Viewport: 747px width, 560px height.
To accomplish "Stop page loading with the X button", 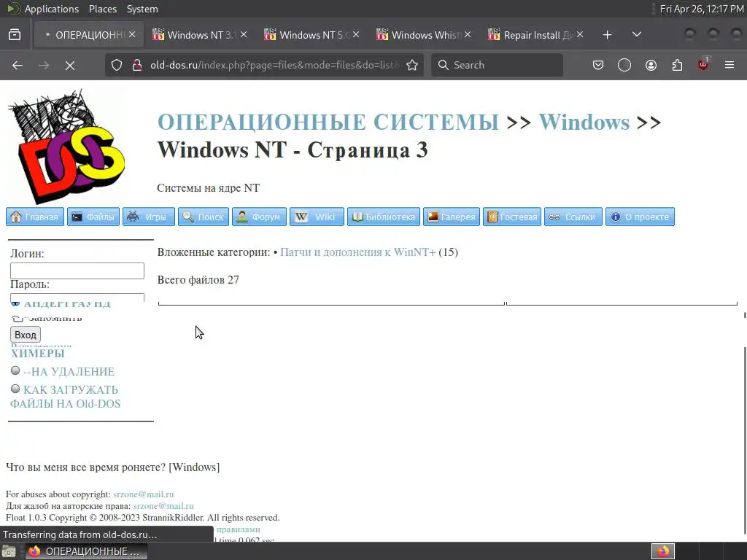I will pos(70,65).
